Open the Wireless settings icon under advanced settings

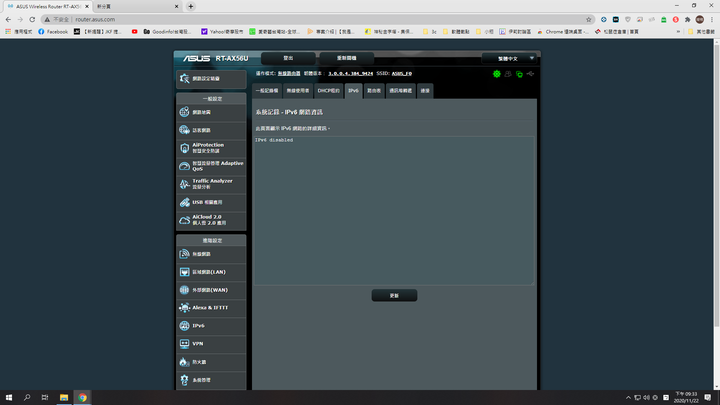[x=185, y=254]
